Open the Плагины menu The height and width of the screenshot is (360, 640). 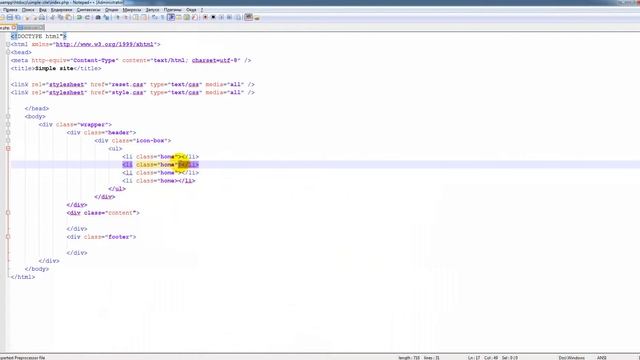(173, 9)
